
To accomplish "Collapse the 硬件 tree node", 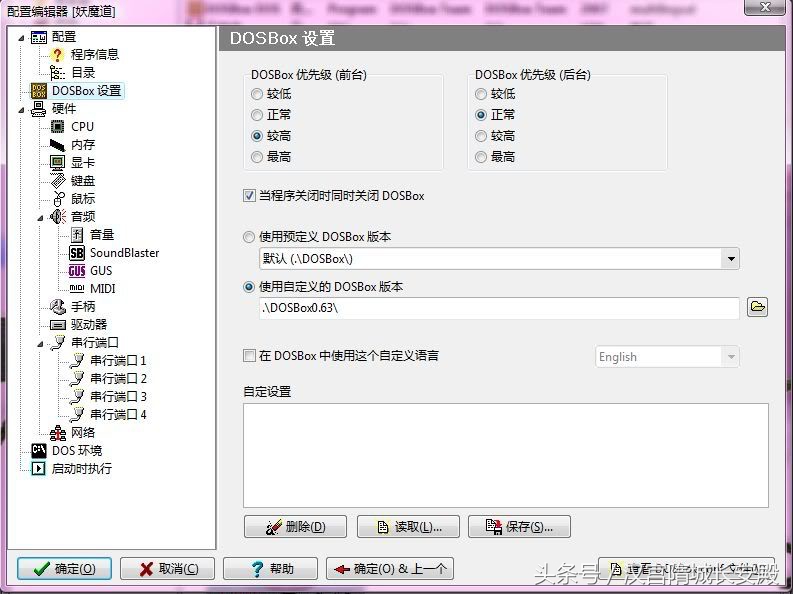I will tap(21, 109).
